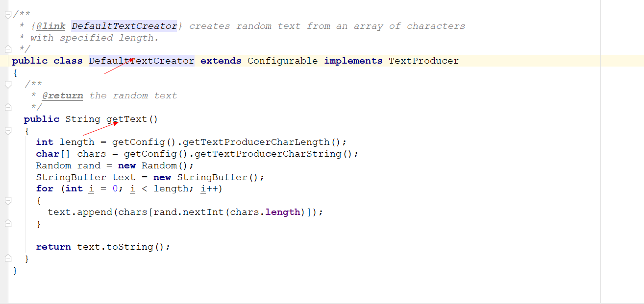Click DefaultTextCreator inside the @link Javadoc
Image resolution: width=644 pixels, height=304 pixels.
coord(124,26)
